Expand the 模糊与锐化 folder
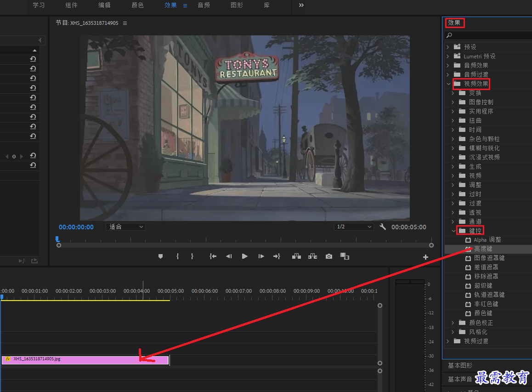 [x=453, y=148]
